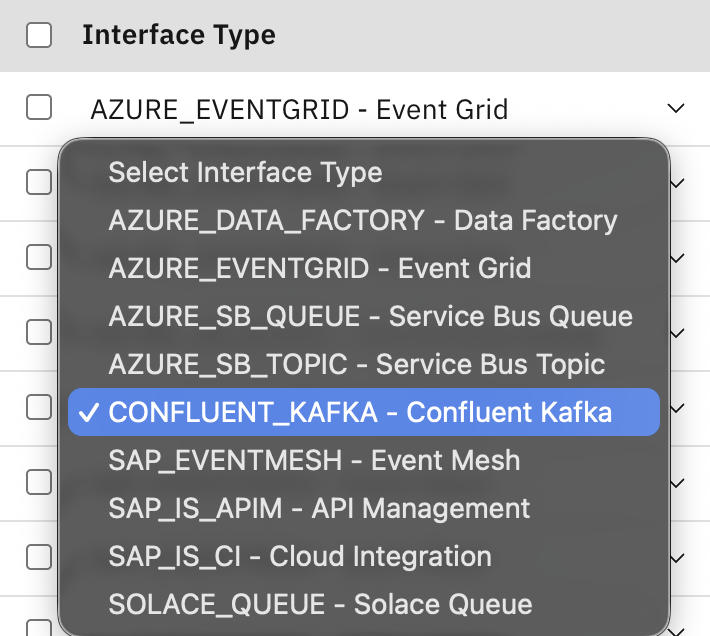Tick the checkbox left of SAP_IS_CI item
Image resolution: width=710 pixels, height=636 pixels.
(x=39, y=557)
